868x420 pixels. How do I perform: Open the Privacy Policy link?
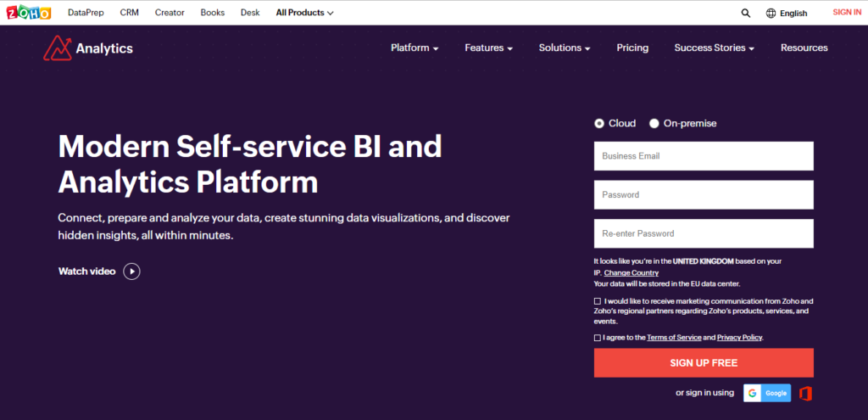[739, 338]
